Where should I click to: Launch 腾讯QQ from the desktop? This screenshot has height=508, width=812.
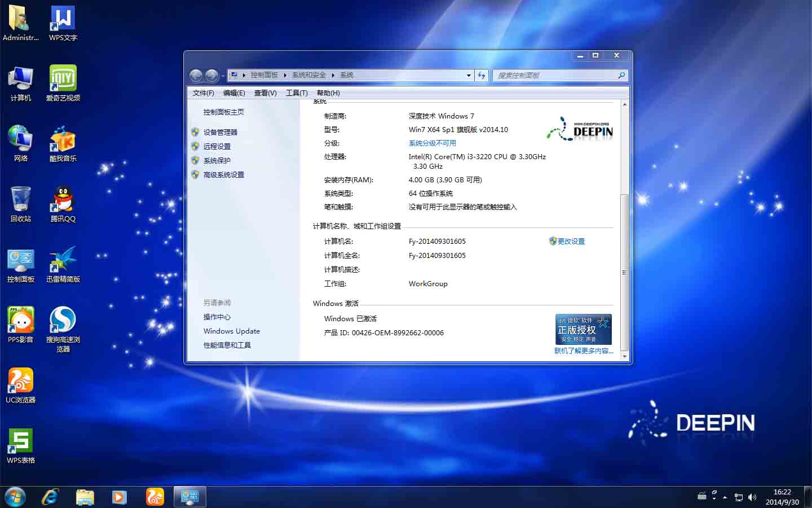click(x=63, y=204)
